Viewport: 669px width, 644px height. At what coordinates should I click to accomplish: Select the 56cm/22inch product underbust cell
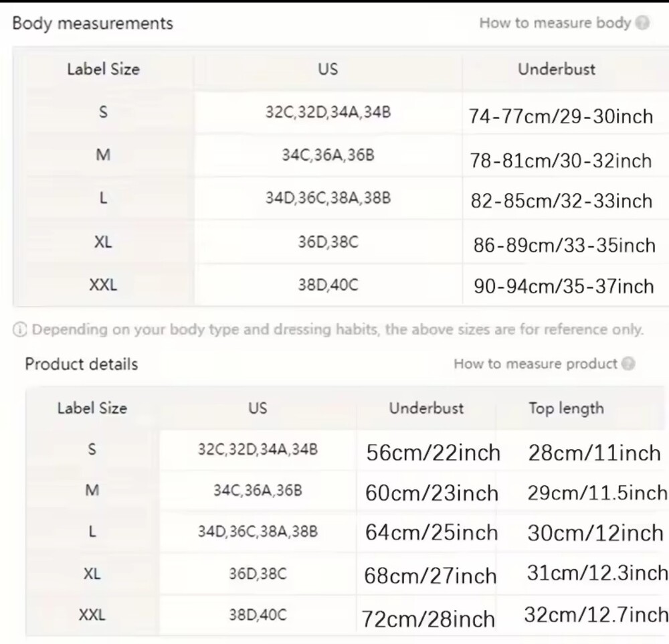(x=433, y=453)
